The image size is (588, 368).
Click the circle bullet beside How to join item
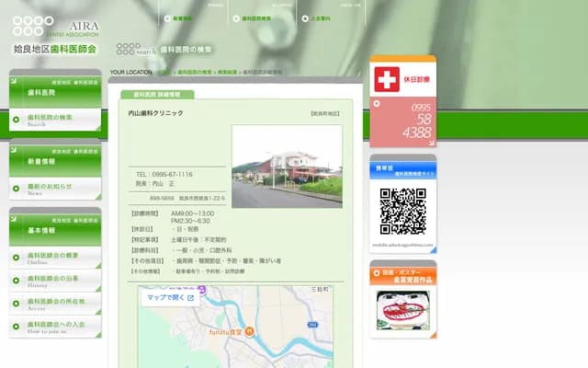(x=17, y=327)
